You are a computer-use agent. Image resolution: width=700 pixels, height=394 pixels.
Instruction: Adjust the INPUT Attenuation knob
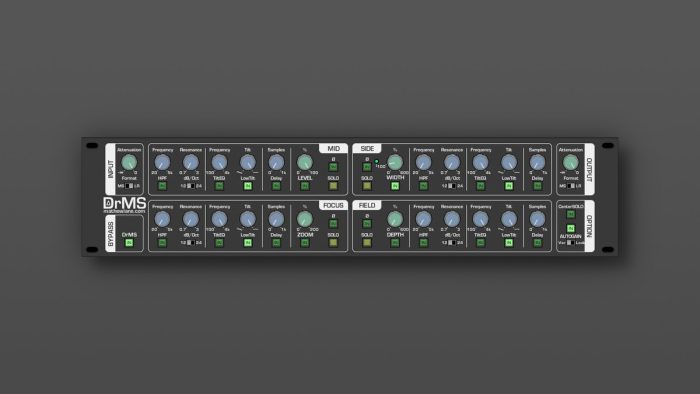point(129,162)
